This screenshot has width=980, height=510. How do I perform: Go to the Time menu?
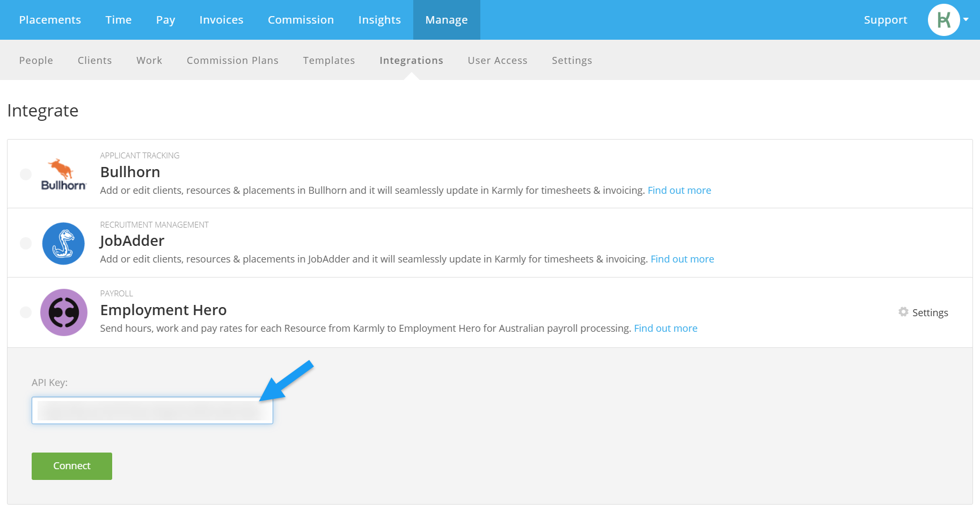pyautogui.click(x=119, y=20)
